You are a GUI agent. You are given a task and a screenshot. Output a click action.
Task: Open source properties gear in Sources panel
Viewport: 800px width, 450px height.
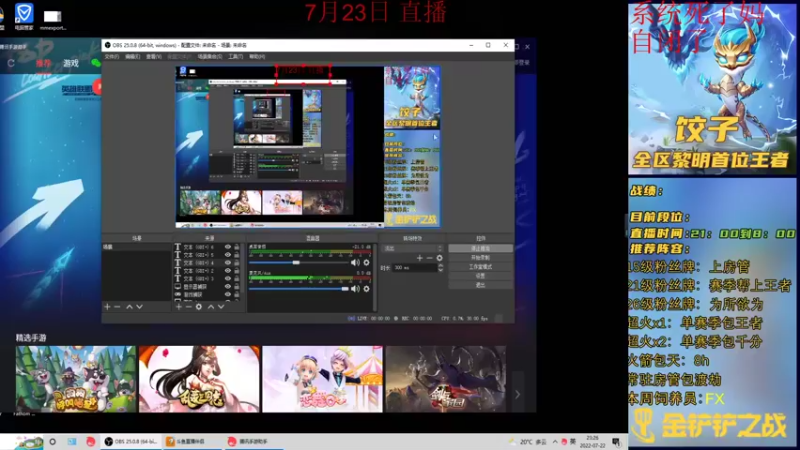click(x=199, y=307)
